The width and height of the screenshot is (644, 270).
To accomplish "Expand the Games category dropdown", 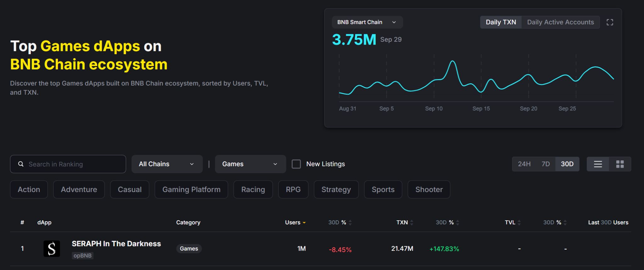I will (x=250, y=164).
